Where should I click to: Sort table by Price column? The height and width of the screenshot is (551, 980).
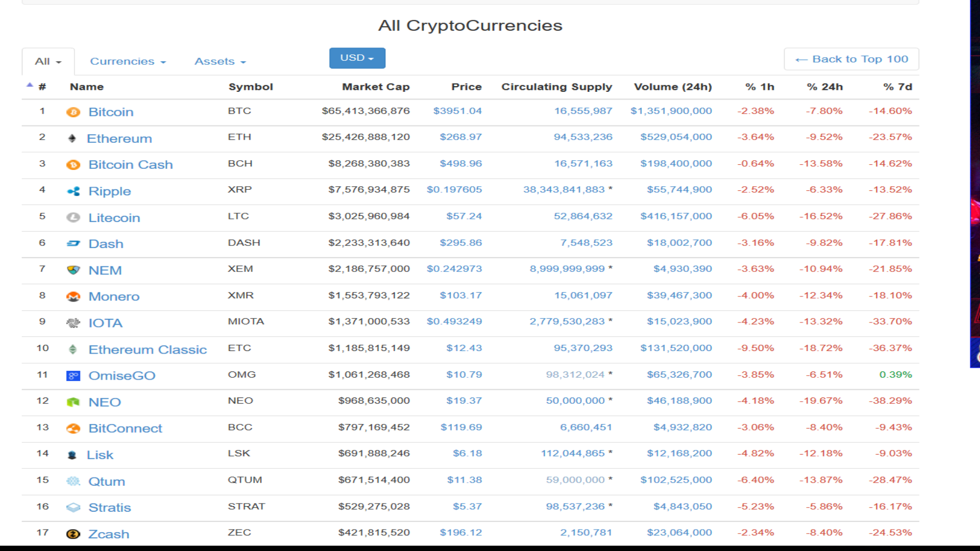pyautogui.click(x=467, y=87)
